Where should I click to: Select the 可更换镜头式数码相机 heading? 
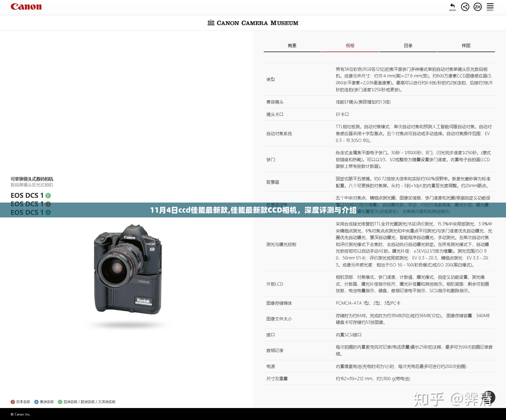32,179
